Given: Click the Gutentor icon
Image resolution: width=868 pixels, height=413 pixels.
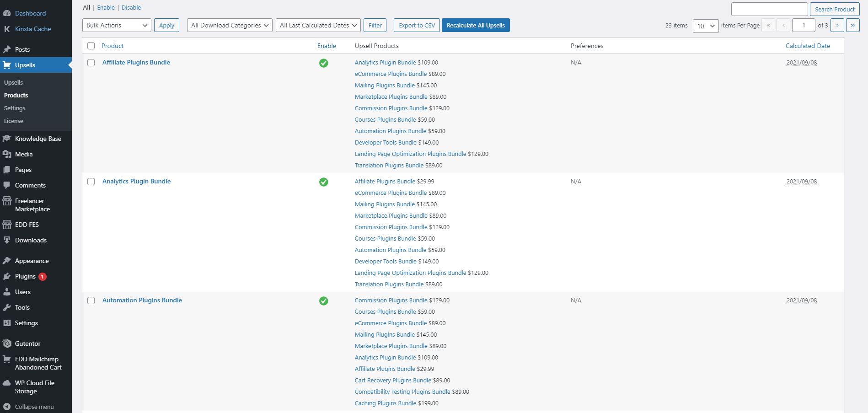Looking at the screenshot, I should pos(7,343).
